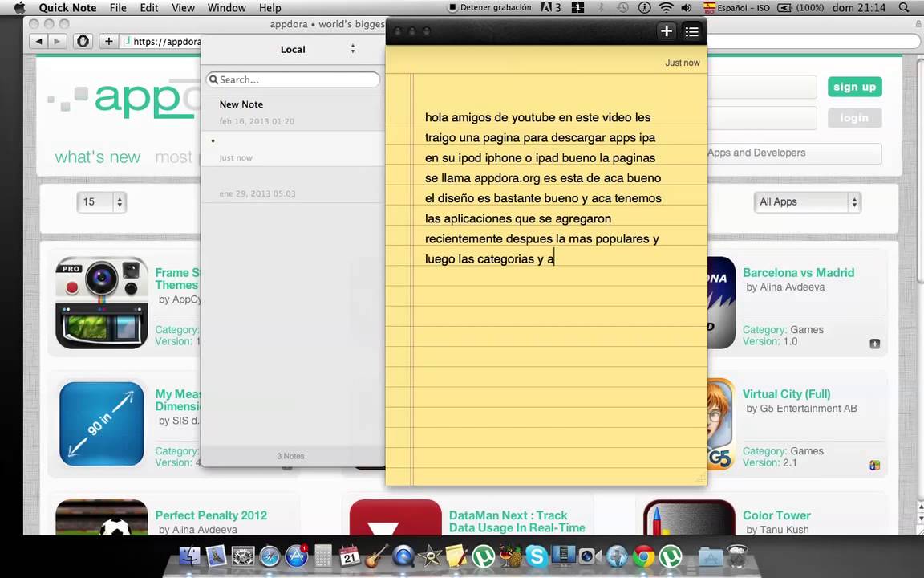Open the Window menu
Screen dimensions: 924x578
tap(227, 8)
